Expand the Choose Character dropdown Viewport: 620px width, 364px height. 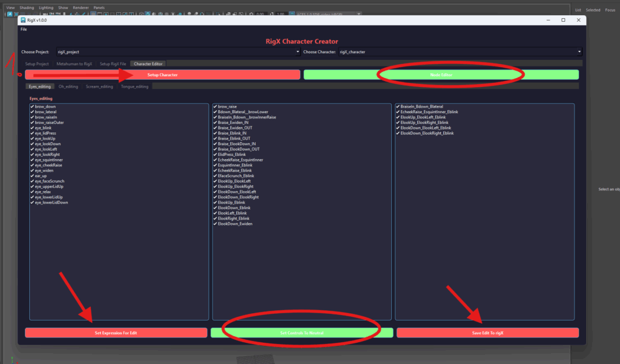coord(460,52)
